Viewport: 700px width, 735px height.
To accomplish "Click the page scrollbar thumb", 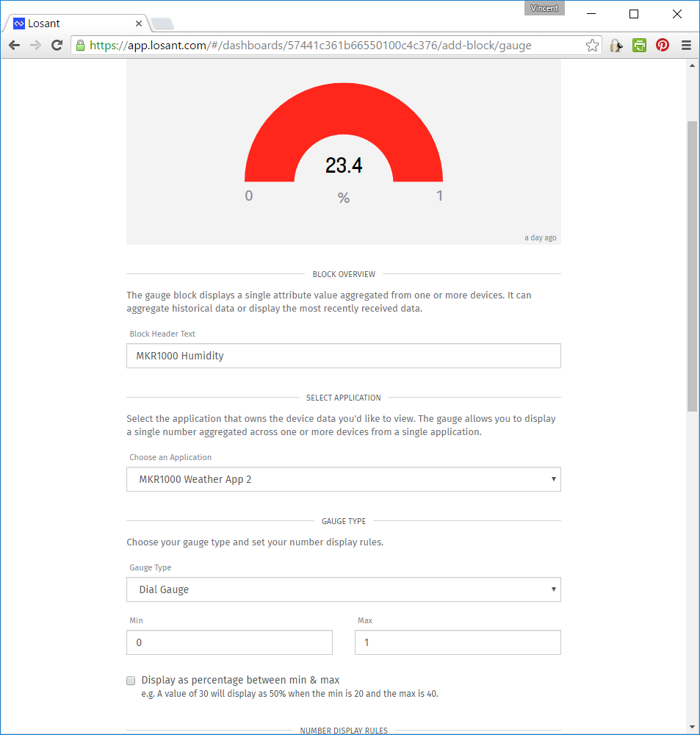I will point(692,266).
